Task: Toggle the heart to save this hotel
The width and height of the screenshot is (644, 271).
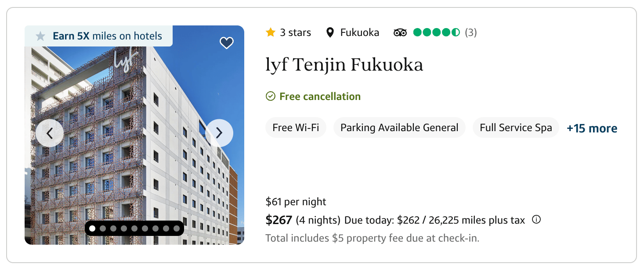Action: [x=226, y=43]
